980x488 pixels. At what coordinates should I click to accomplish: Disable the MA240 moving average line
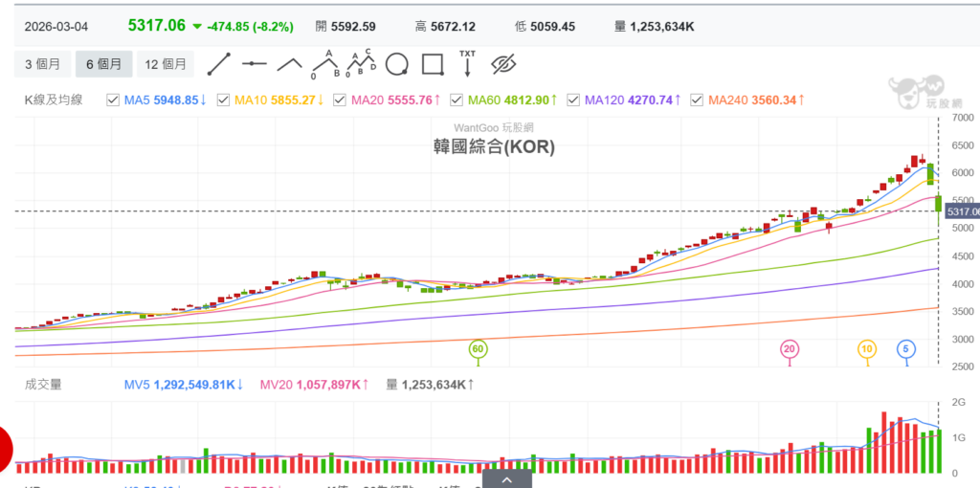point(696,100)
